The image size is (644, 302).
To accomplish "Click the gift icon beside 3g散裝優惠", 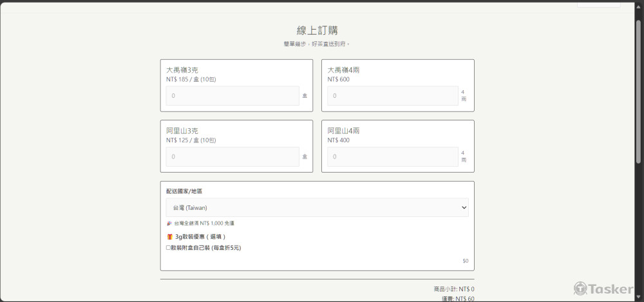I will [x=169, y=236].
